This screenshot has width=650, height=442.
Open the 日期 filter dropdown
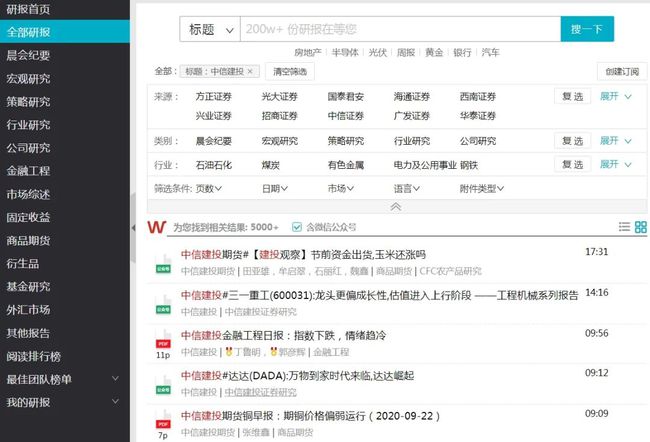pyautogui.click(x=274, y=189)
